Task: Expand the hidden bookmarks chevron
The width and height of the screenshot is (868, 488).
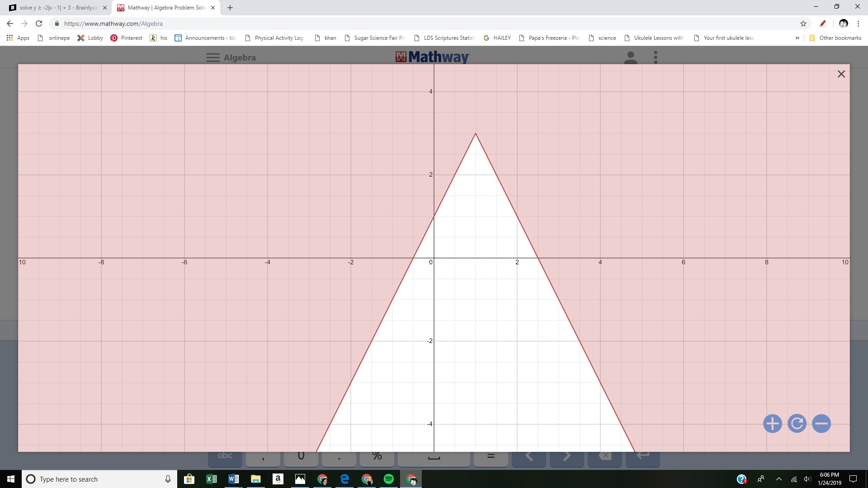Action: point(797,38)
